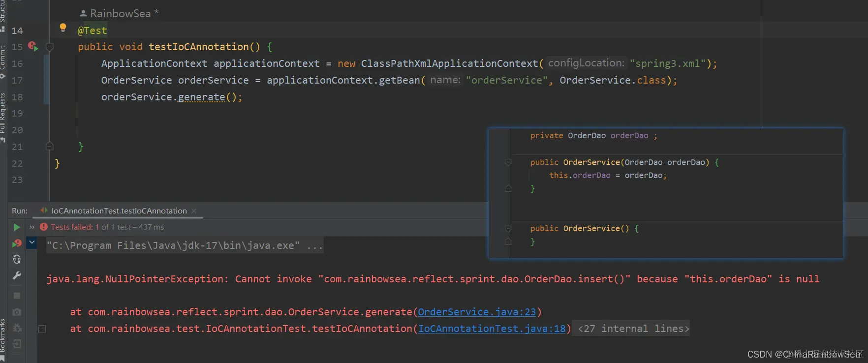The height and width of the screenshot is (363, 868).
Task: Click the name: parameter hint on line 17
Action: [x=445, y=80]
